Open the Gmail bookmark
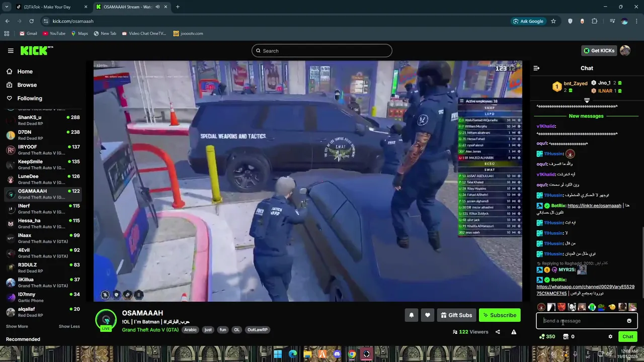The width and height of the screenshot is (644, 362). pos(28,34)
